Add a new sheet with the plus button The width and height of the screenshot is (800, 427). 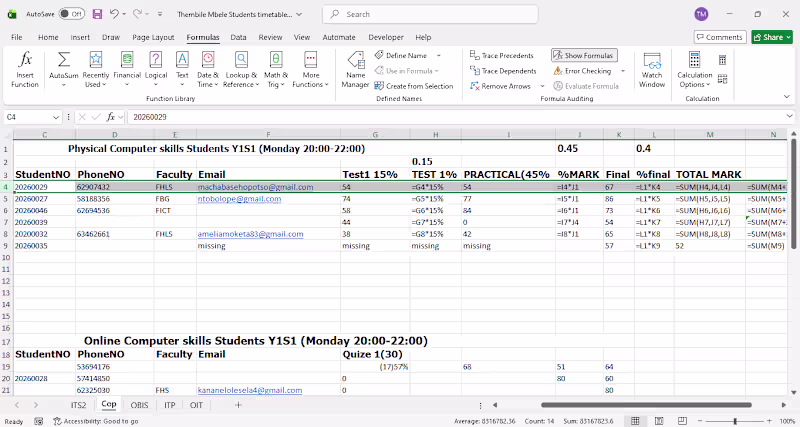(238, 405)
